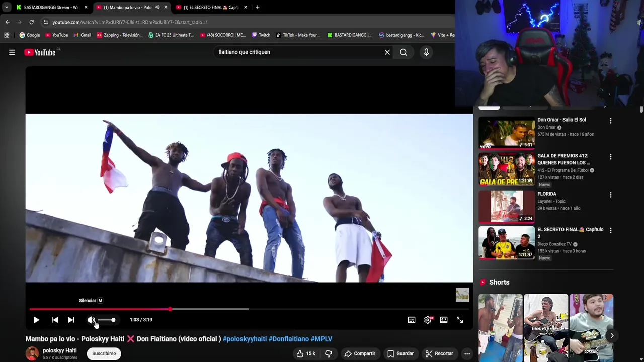This screenshot has width=644, height=362.
Task: View site information in the address bar
Action: [46, 22]
